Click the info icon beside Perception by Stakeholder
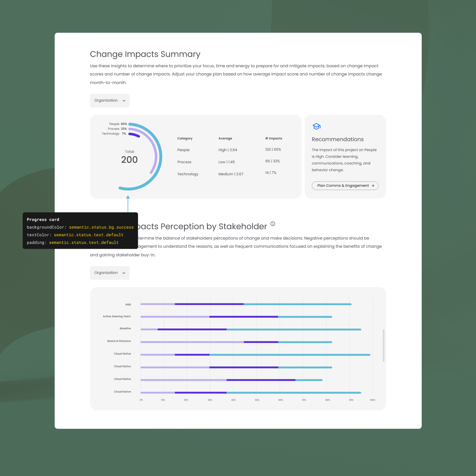This screenshot has height=476, width=476. (x=273, y=224)
